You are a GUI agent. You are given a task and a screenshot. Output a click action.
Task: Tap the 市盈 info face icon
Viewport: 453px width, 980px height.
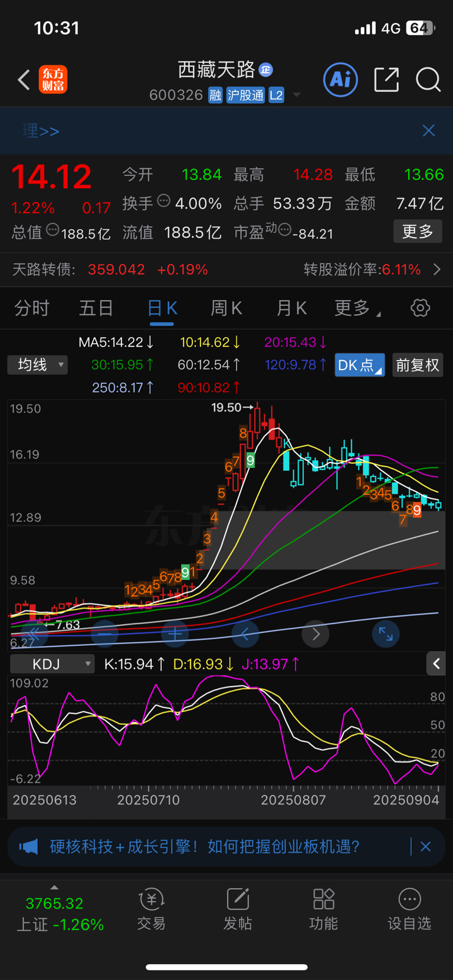284,230
